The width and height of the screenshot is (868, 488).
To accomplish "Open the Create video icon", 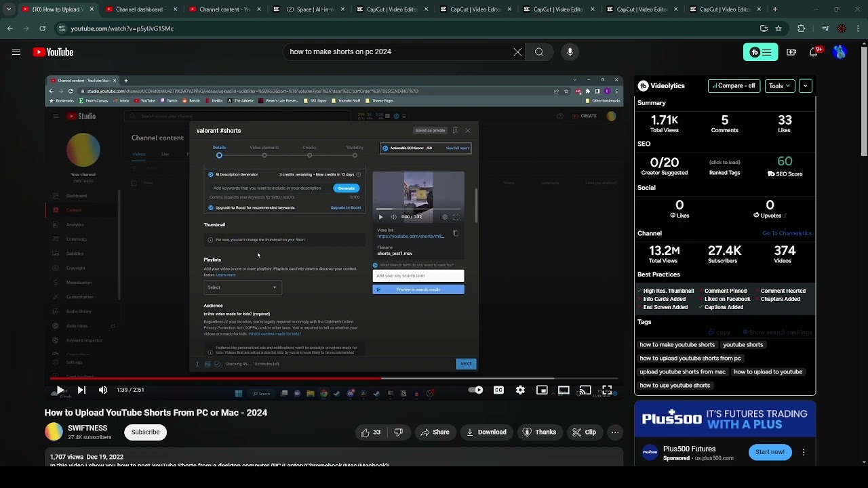I will coord(791,52).
